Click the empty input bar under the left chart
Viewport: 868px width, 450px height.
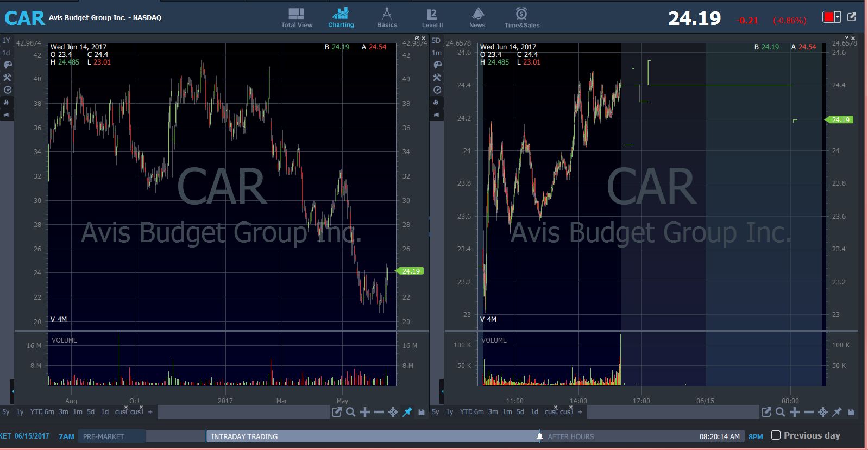coord(243,412)
